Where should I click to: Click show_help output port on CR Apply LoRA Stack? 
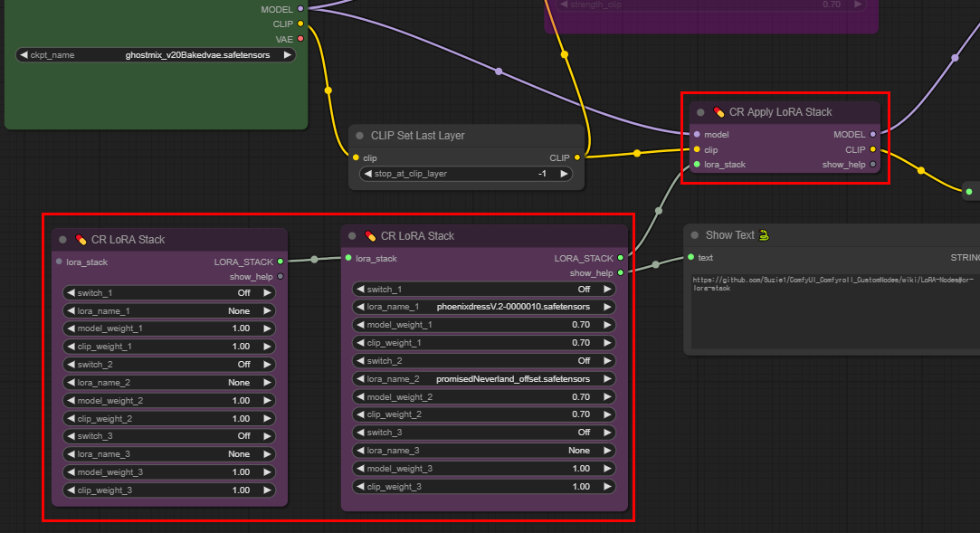[x=873, y=165]
